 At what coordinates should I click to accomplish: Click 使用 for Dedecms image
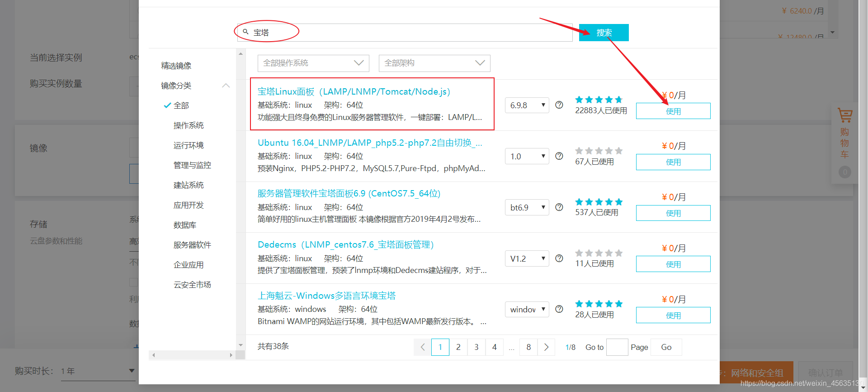[x=673, y=264]
